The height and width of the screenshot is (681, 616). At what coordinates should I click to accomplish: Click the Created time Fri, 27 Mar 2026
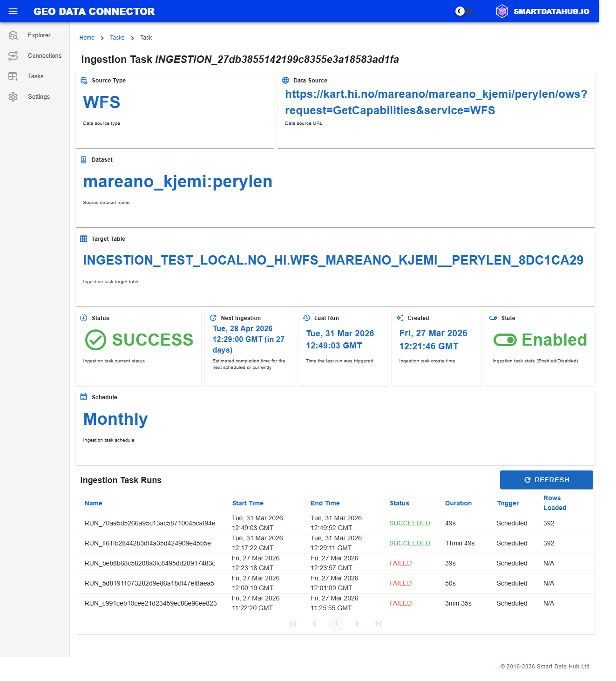[x=433, y=340]
